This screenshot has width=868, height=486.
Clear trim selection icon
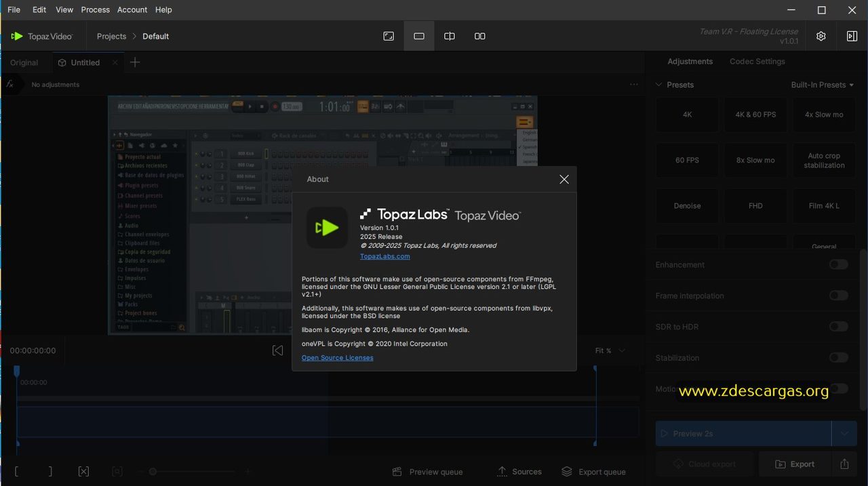(x=83, y=471)
